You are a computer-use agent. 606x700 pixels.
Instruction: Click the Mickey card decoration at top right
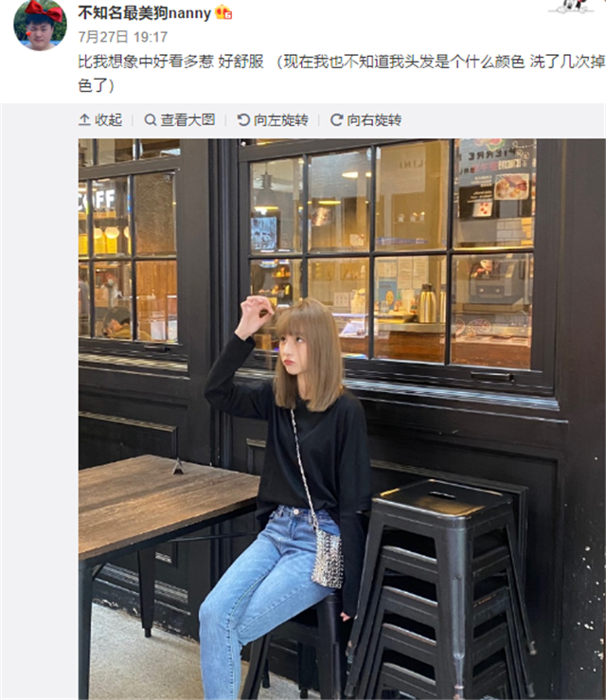click(x=573, y=6)
